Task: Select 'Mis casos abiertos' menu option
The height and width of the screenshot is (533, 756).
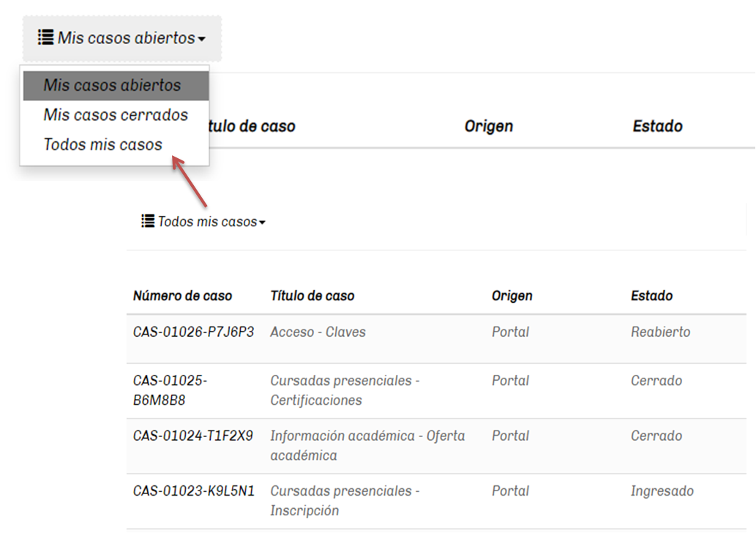Action: pos(116,86)
